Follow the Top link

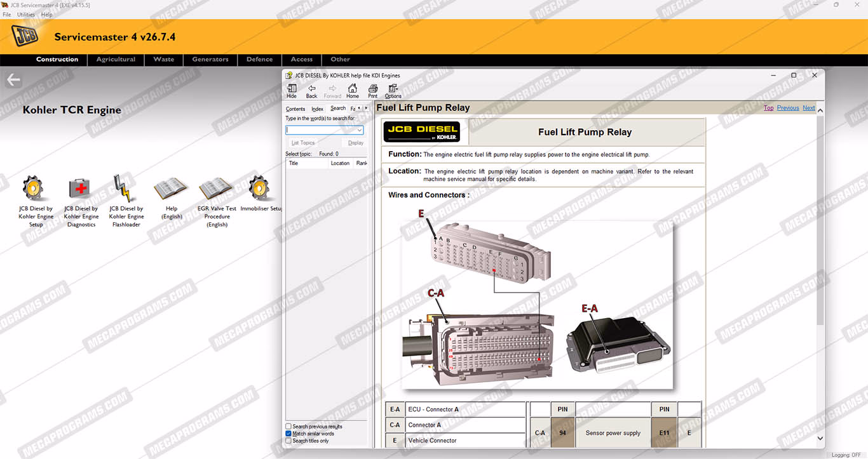[769, 108]
